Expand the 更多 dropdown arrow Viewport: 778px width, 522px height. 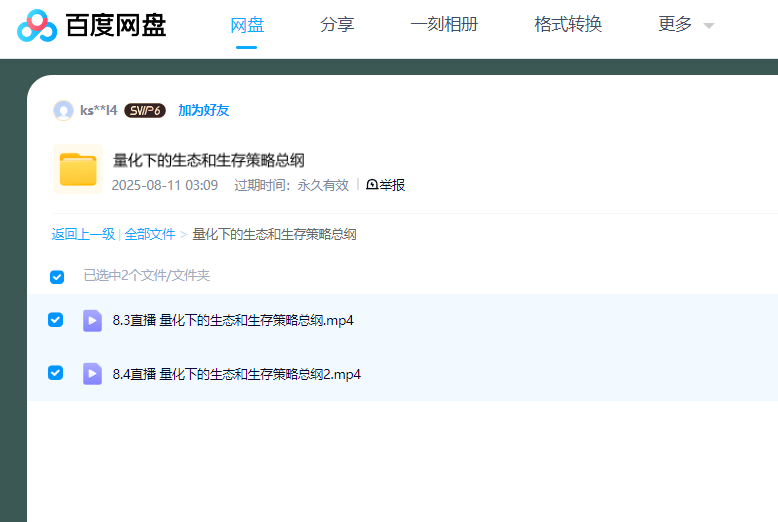point(709,26)
